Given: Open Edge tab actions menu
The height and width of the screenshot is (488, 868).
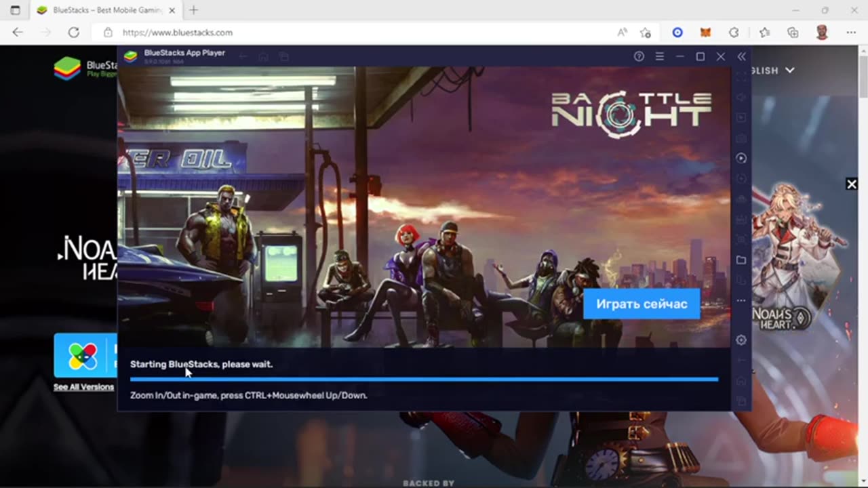Looking at the screenshot, I should (x=16, y=10).
